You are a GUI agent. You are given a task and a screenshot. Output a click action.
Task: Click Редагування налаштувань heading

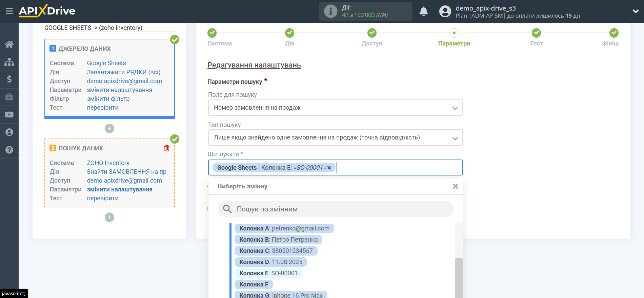pos(254,65)
